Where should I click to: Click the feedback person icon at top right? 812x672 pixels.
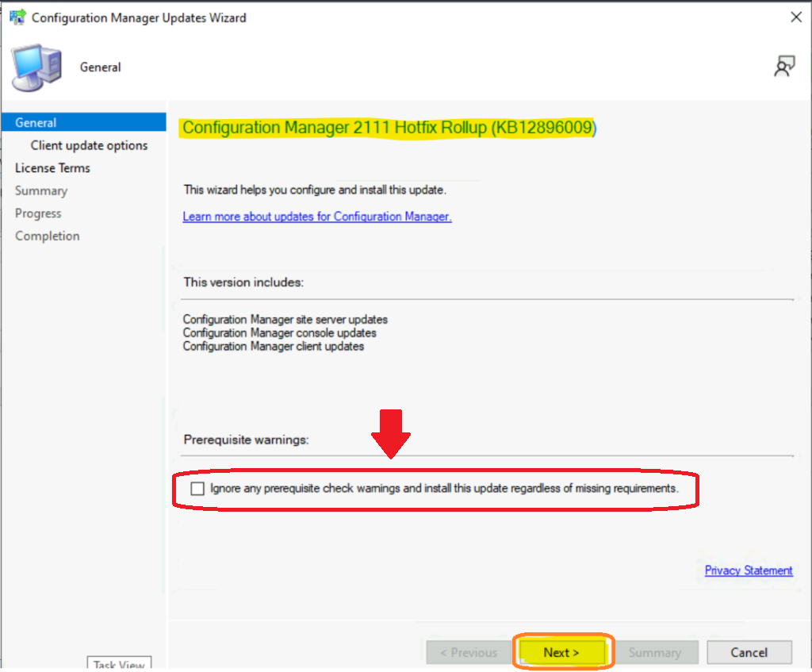point(784,67)
